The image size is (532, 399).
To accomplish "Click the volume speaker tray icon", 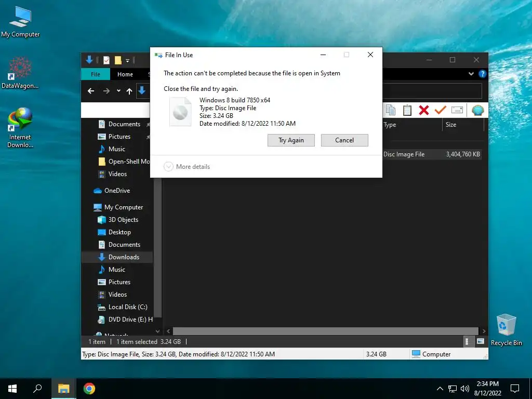I will [x=465, y=389].
